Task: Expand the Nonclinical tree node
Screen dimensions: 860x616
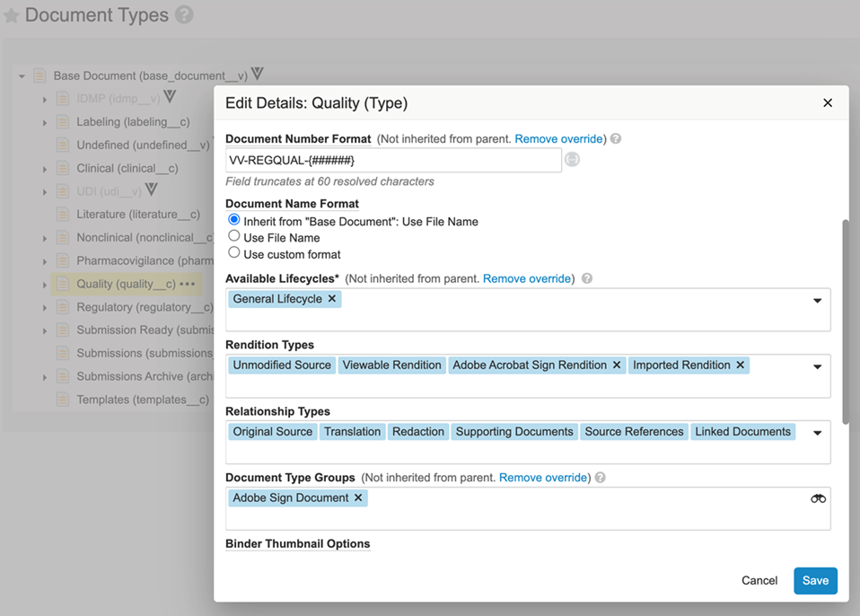Action: pos(43,237)
